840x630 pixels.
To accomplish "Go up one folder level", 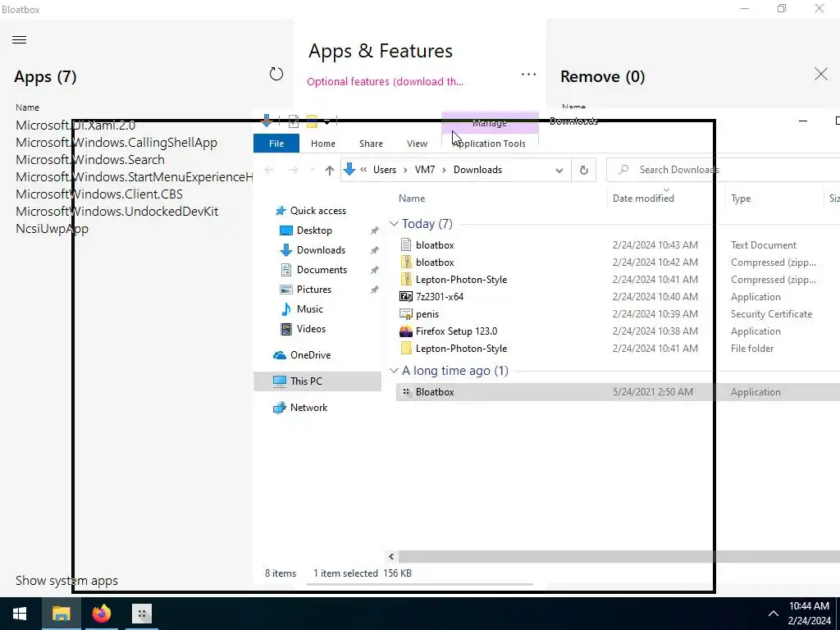I will (x=330, y=171).
